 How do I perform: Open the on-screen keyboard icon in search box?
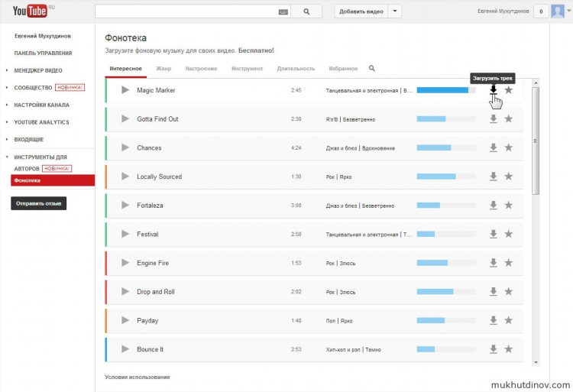tap(283, 12)
